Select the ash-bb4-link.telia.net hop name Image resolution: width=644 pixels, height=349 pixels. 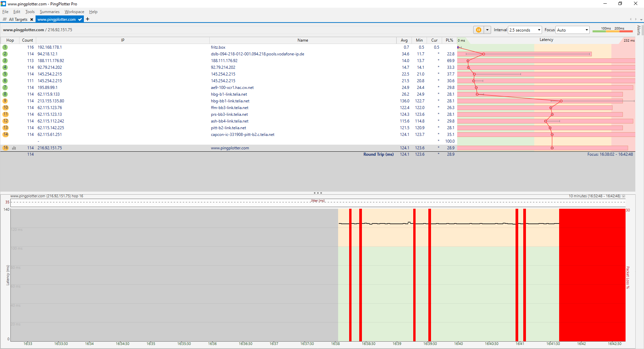click(230, 121)
